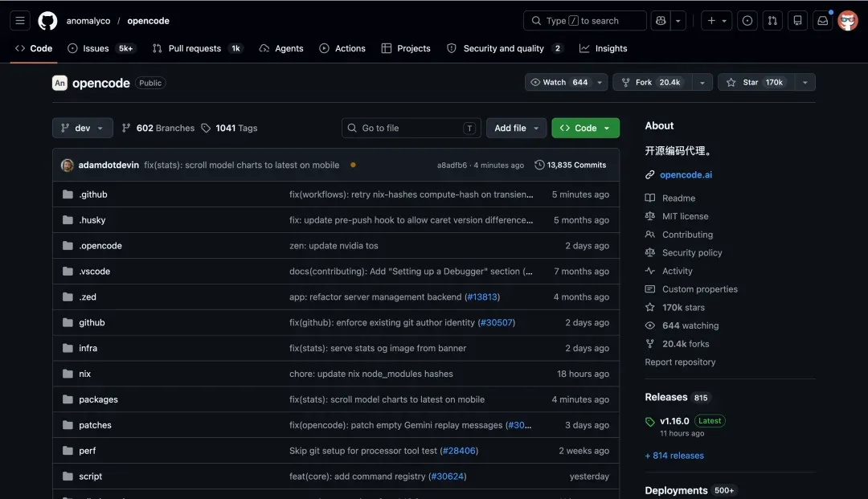Screen dimensions: 868x499
Task: Open the anomalyco organization breadcrumb
Action: [x=88, y=21]
